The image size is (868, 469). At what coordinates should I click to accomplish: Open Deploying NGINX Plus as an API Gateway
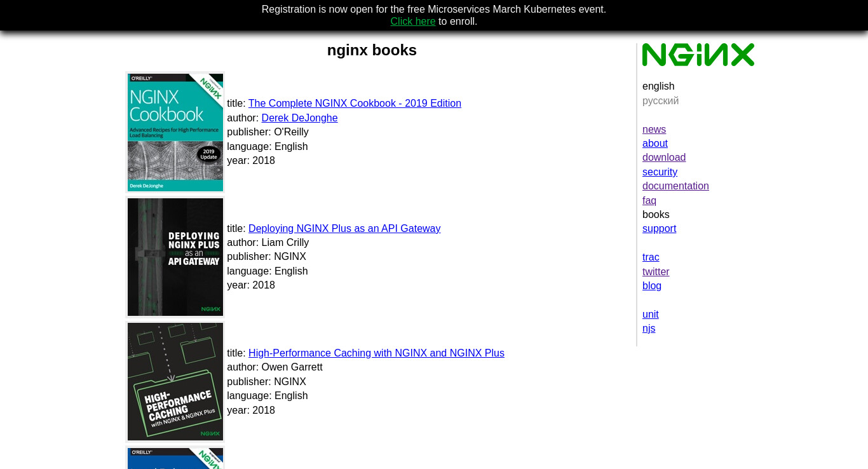point(344,229)
